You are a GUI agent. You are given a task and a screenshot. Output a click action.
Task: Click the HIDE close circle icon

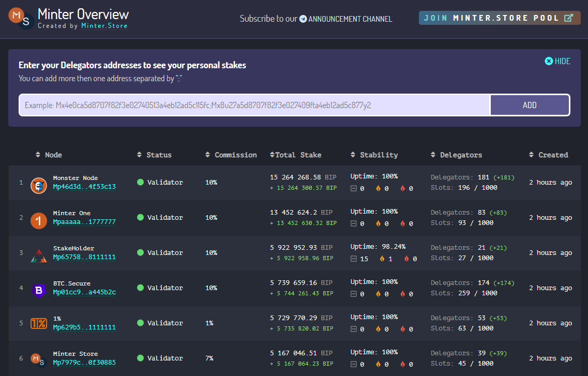point(549,61)
